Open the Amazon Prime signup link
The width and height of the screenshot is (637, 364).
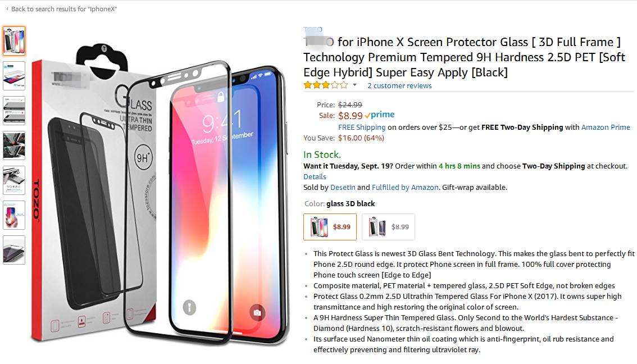tap(606, 127)
